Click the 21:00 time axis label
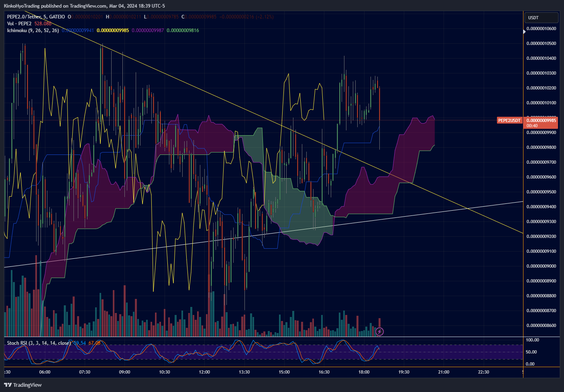Viewport: 564px width, 392px height. click(444, 372)
